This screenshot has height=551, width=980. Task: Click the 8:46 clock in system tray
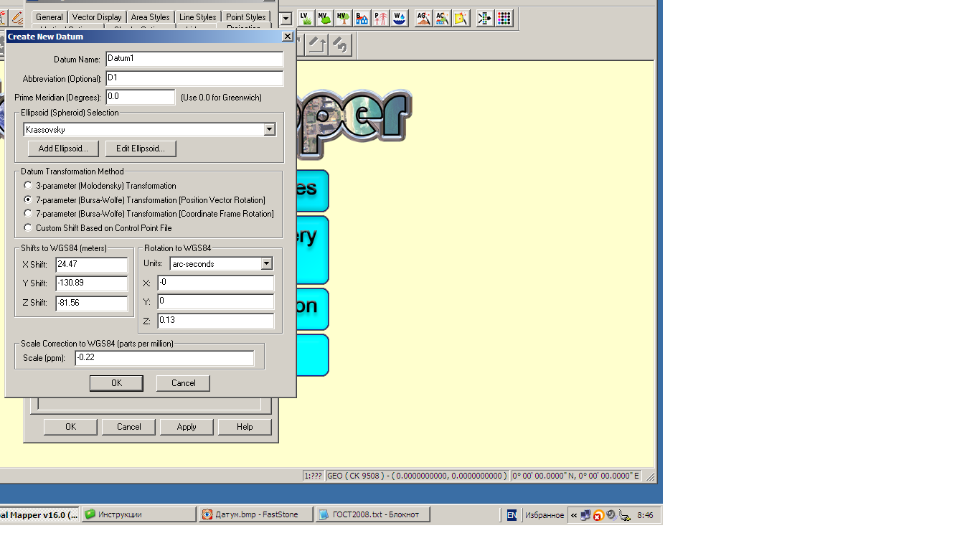coord(645,515)
